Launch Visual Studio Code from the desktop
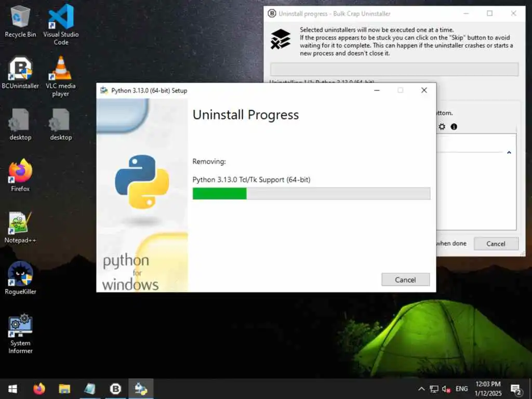The width and height of the screenshot is (532, 399). (61, 24)
